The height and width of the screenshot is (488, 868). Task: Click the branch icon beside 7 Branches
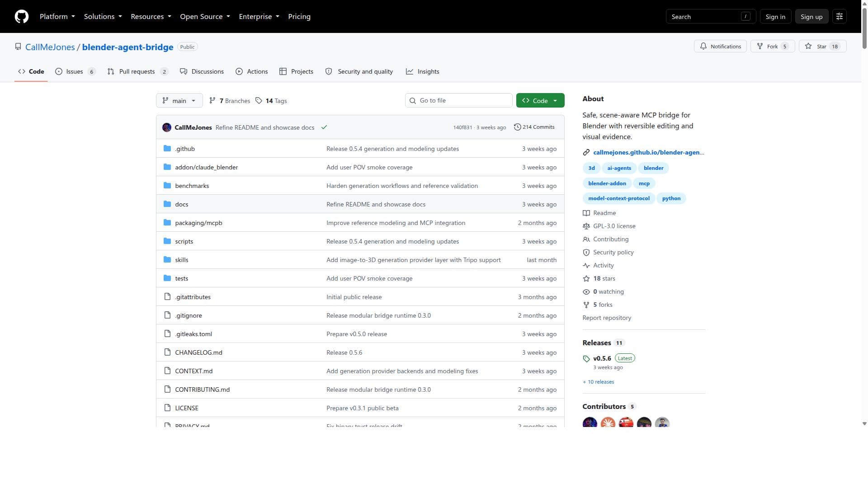pos(212,101)
